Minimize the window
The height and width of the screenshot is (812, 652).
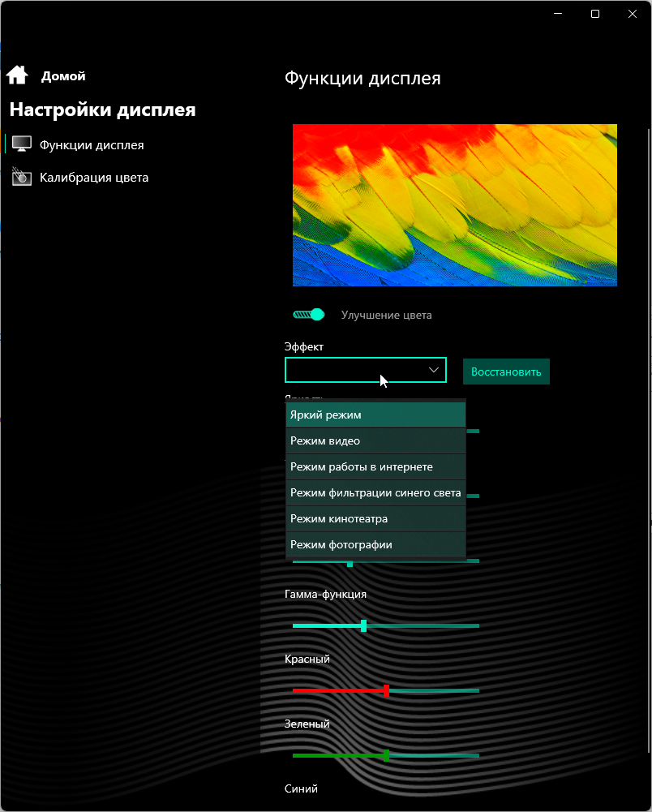(558, 14)
